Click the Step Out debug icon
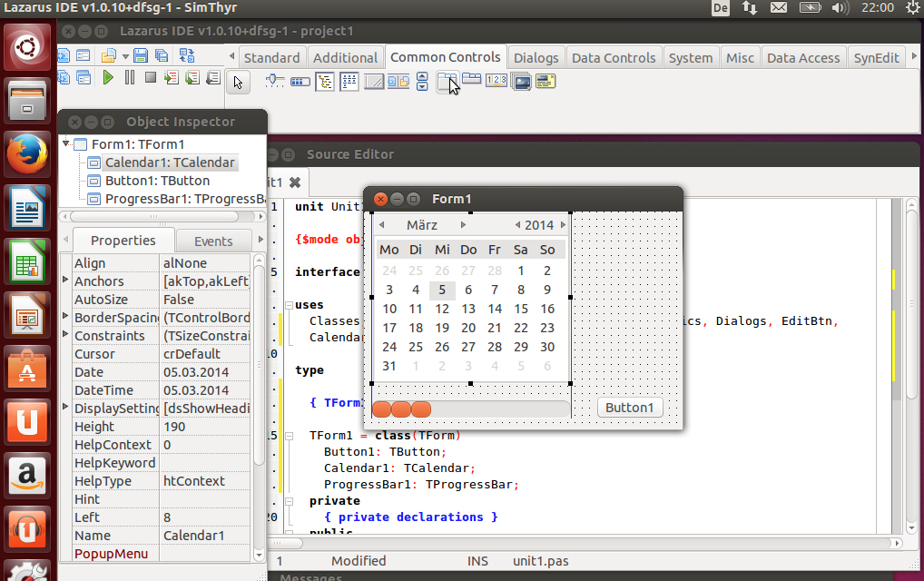Screen dimensions: 924x581 click(213, 77)
